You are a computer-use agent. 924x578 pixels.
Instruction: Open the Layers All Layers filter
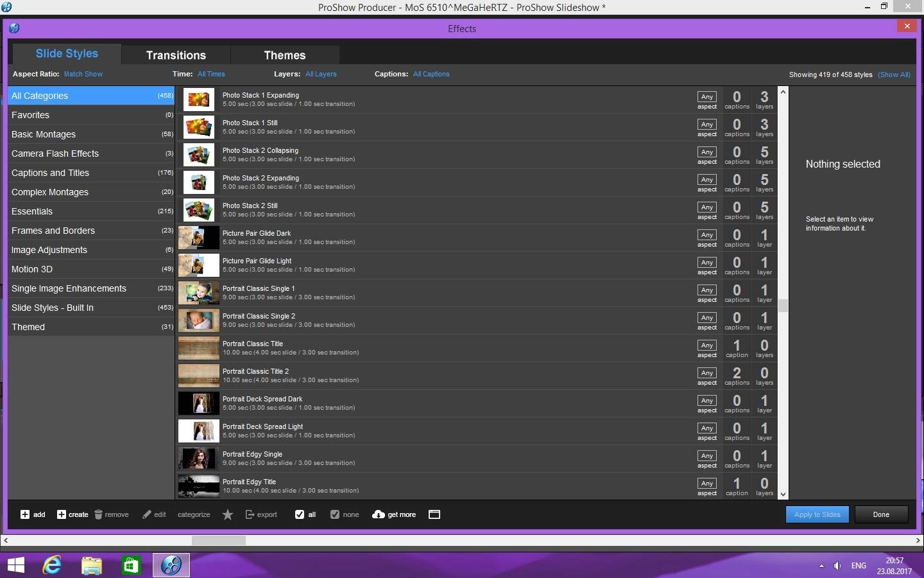pyautogui.click(x=321, y=74)
